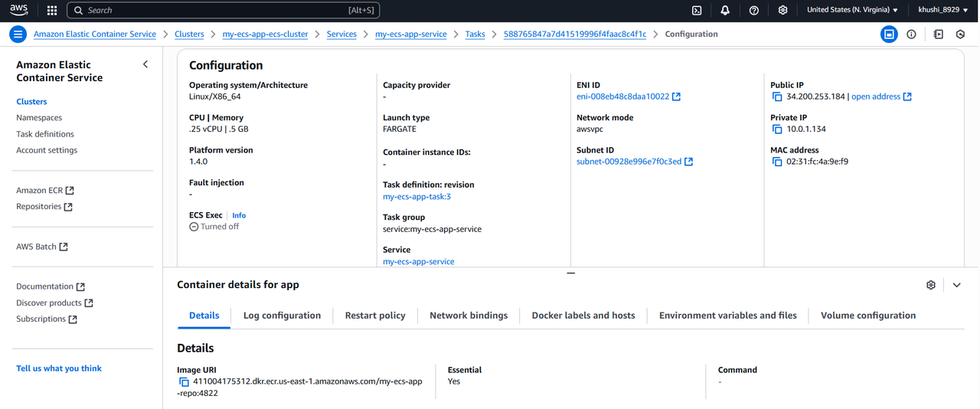Open task definition my-ecs-app-task:3
980x409 pixels.
416,197
